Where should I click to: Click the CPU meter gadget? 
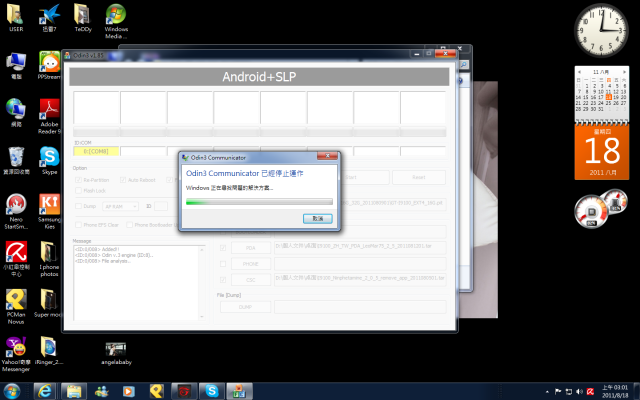pyautogui.click(x=591, y=212)
